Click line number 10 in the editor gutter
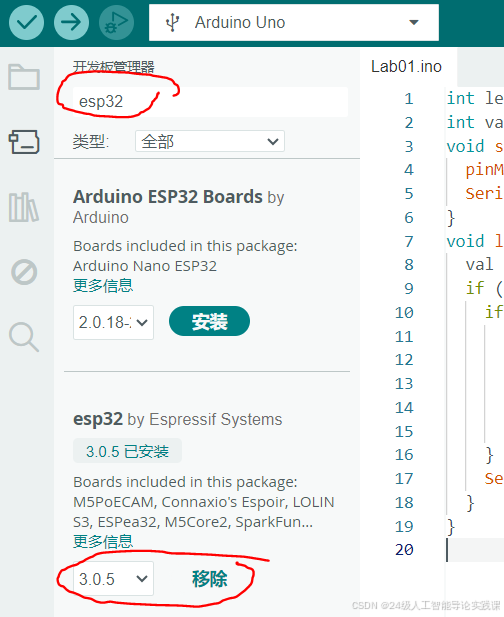The image size is (504, 617). 404,312
